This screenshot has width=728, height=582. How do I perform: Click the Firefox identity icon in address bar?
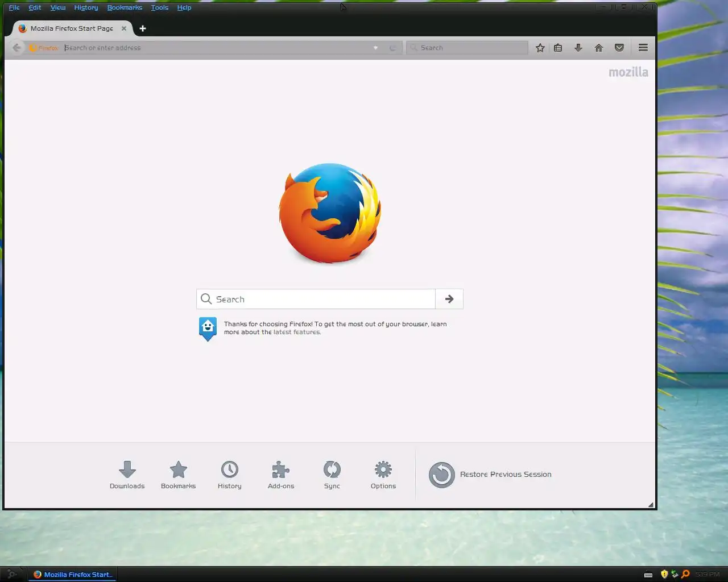pyautogui.click(x=44, y=48)
